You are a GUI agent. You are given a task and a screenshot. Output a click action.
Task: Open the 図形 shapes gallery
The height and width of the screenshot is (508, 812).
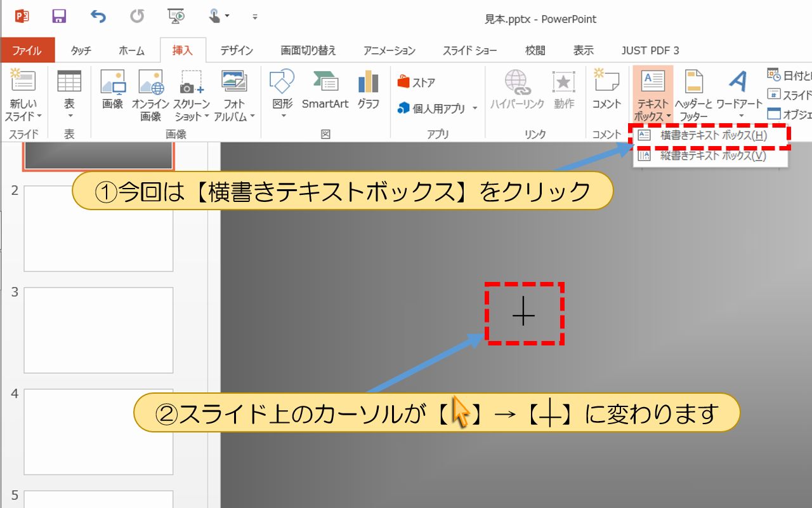[282, 95]
